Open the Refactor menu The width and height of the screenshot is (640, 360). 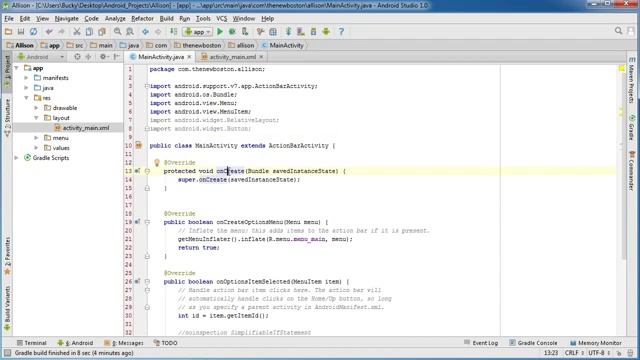(142, 19)
